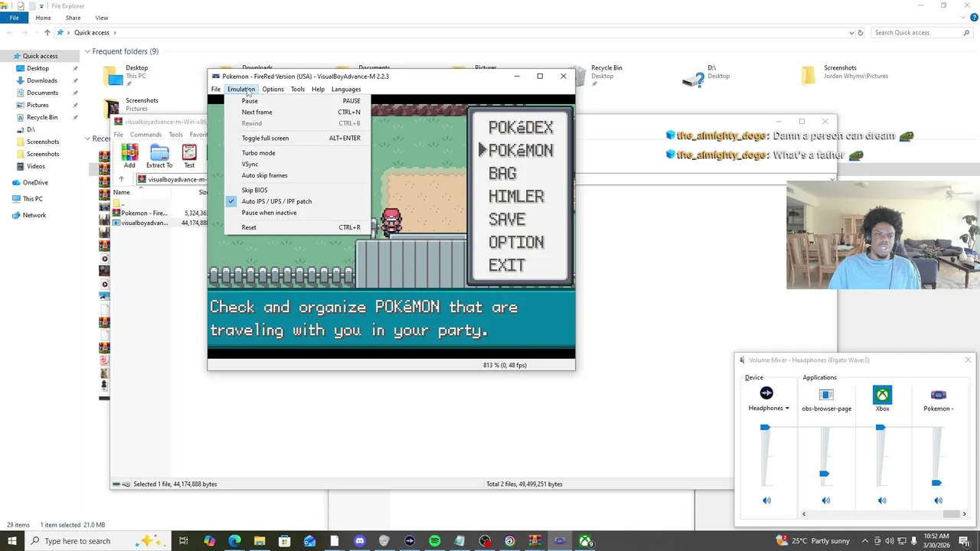Adjust the Headphones volume slider
This screenshot has width=980, height=551.
[765, 428]
